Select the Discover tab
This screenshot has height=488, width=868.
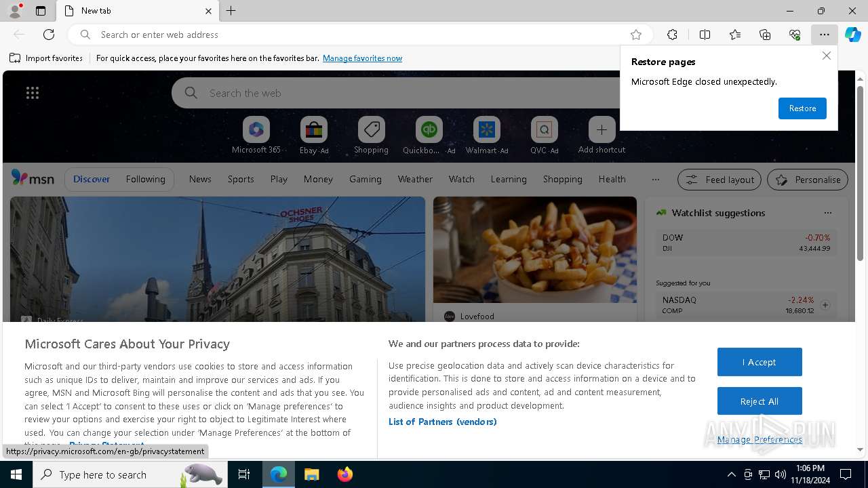tap(92, 179)
